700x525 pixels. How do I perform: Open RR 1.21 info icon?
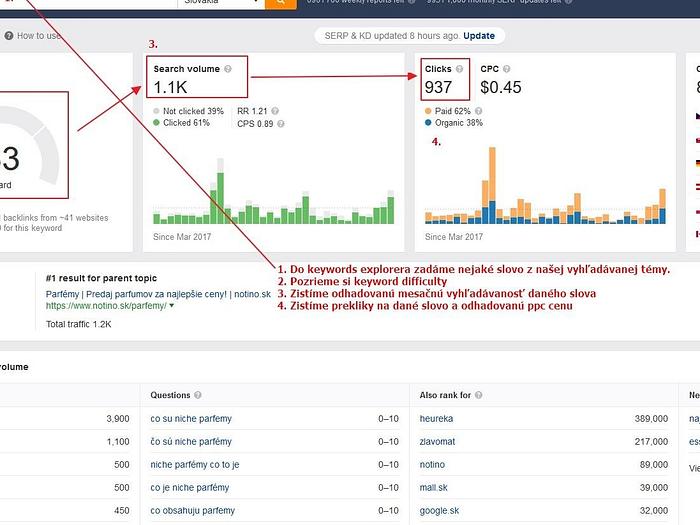pos(275,111)
